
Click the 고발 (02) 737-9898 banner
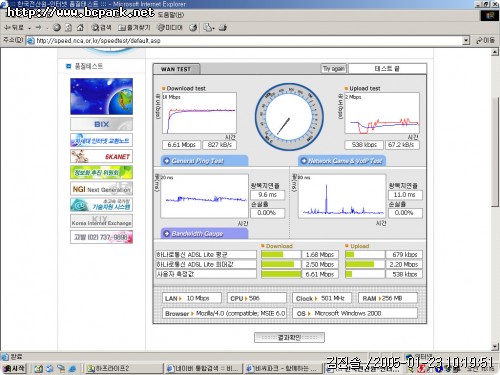point(101,237)
